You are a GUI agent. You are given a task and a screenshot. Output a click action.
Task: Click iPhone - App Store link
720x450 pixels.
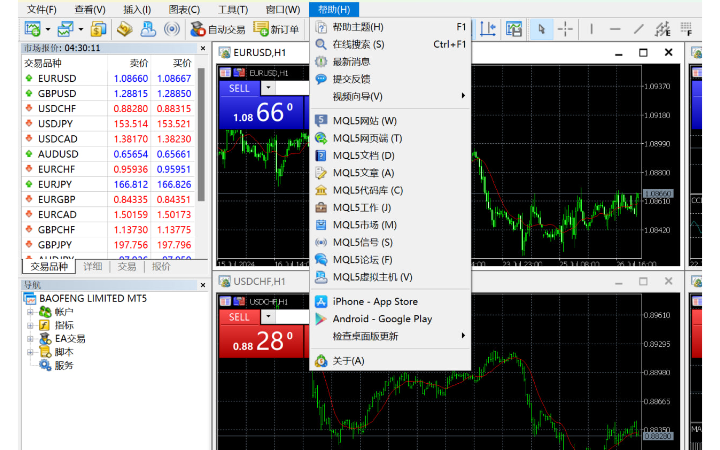390,302
